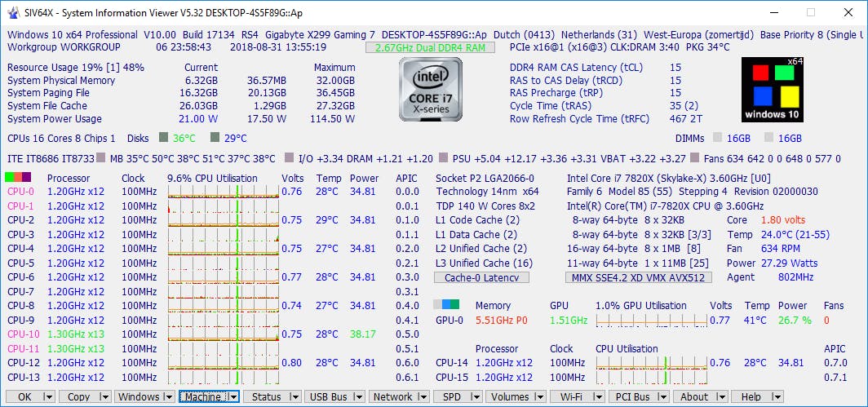Click the square before Fans speeds
The height and width of the screenshot is (407, 868).
click(695, 158)
